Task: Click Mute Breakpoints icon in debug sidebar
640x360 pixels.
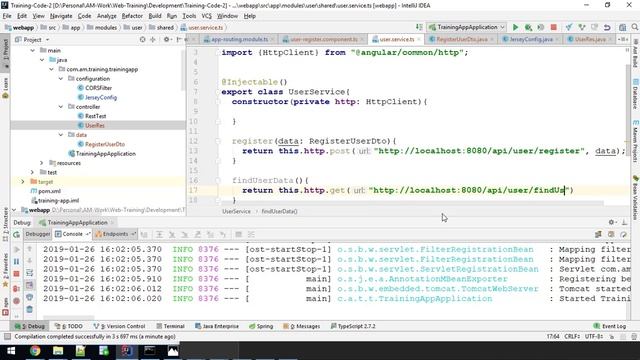Action: click(17, 301)
